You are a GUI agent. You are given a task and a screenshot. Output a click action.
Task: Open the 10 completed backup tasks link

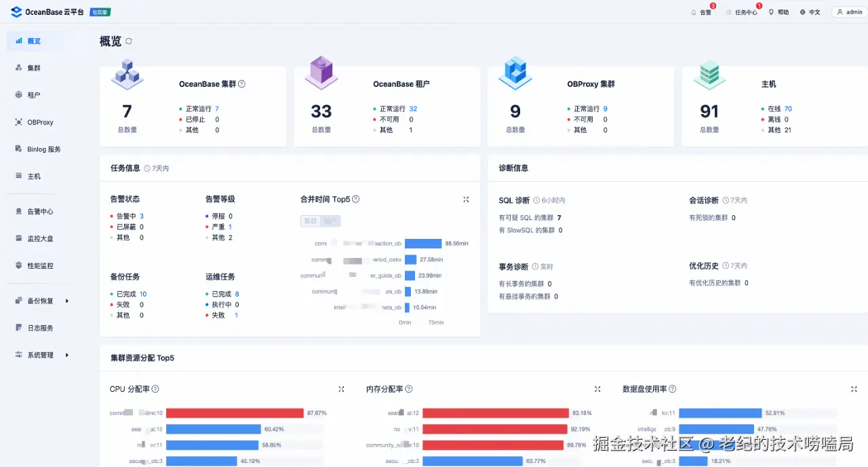(143, 294)
